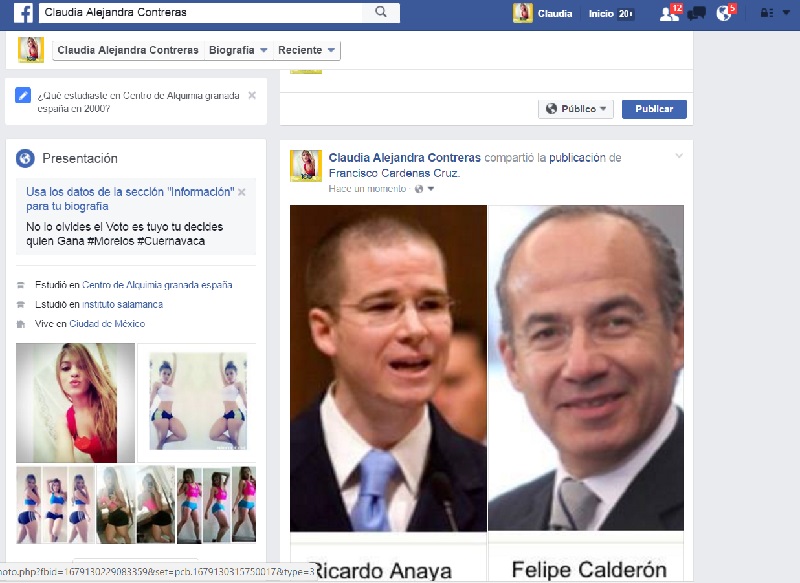Open the Ricardo Anaya photo

(388, 368)
